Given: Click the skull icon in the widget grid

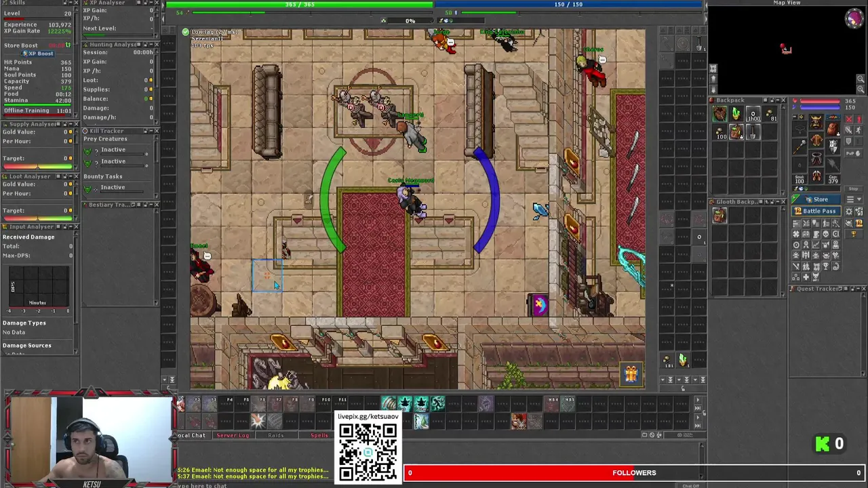Looking at the screenshot, I should tap(826, 234).
